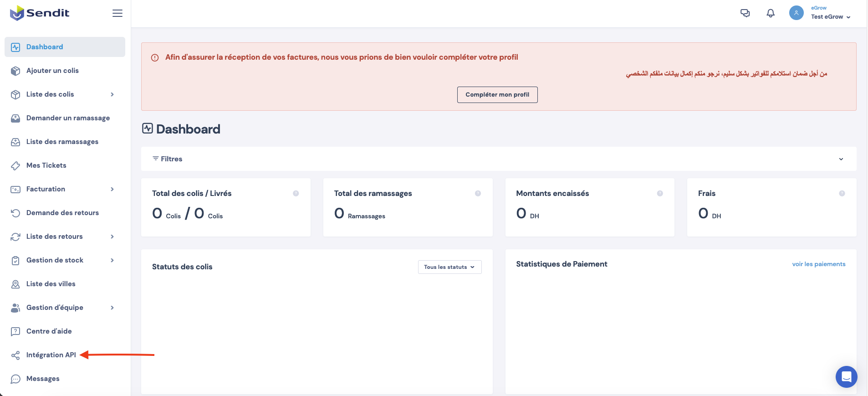Open Intégration API in the sidebar
Image resolution: width=868 pixels, height=396 pixels.
coord(51,355)
